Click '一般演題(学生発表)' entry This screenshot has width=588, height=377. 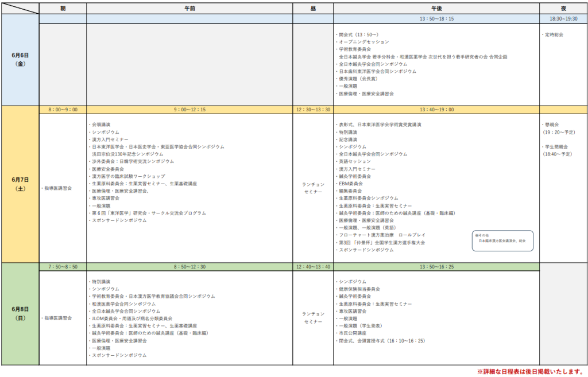[x=359, y=326]
